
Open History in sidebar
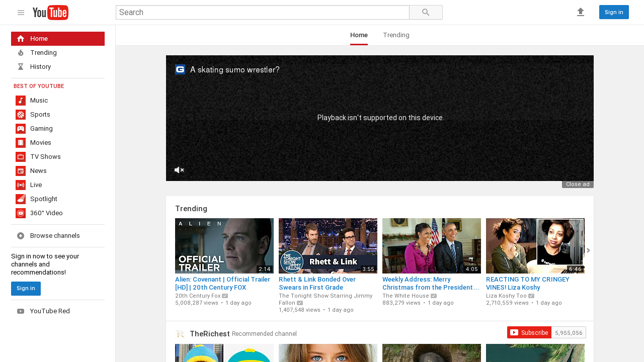point(58,67)
